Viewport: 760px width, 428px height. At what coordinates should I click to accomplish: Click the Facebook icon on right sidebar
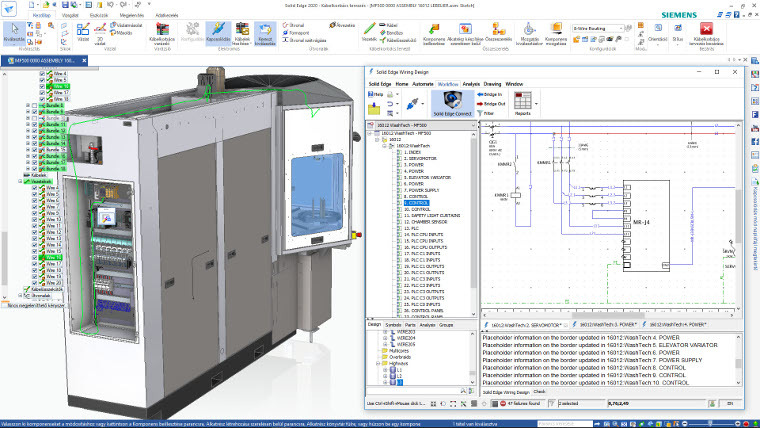tap(755, 142)
